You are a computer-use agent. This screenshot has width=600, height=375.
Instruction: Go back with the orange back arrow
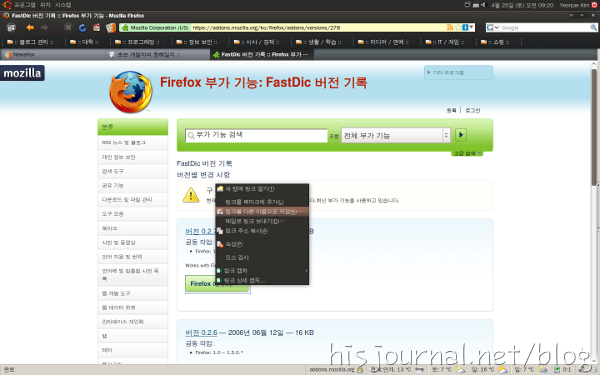[30, 28]
